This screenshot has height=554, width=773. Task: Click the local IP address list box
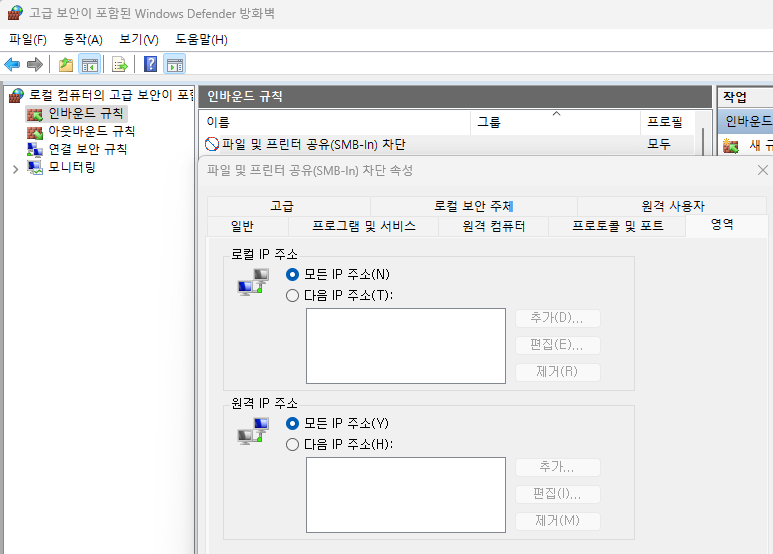click(406, 346)
